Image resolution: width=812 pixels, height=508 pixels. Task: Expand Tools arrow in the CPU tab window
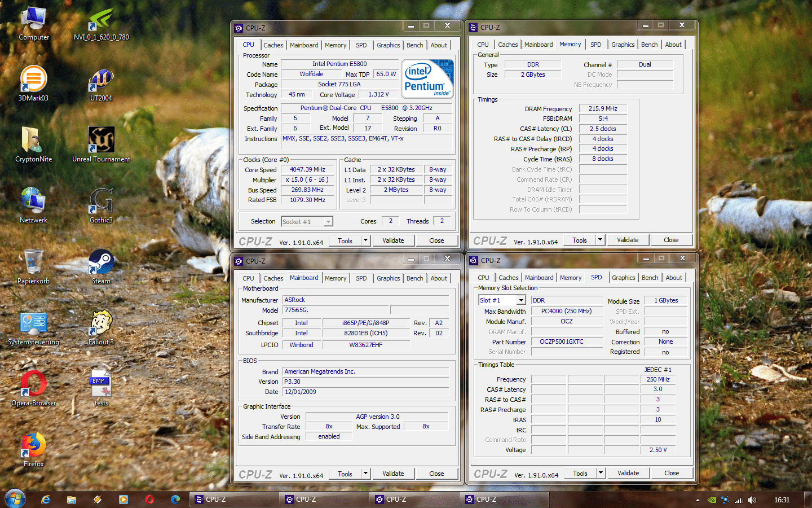(365, 240)
